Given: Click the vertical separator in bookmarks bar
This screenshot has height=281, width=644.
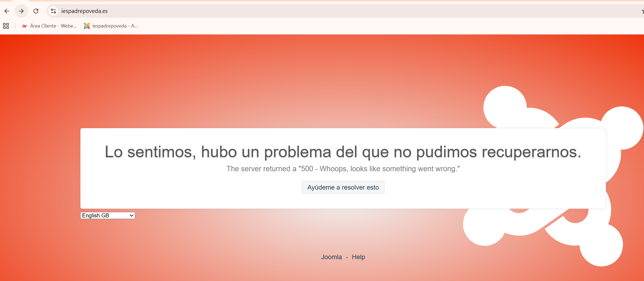Looking at the screenshot, I should click(x=15, y=26).
